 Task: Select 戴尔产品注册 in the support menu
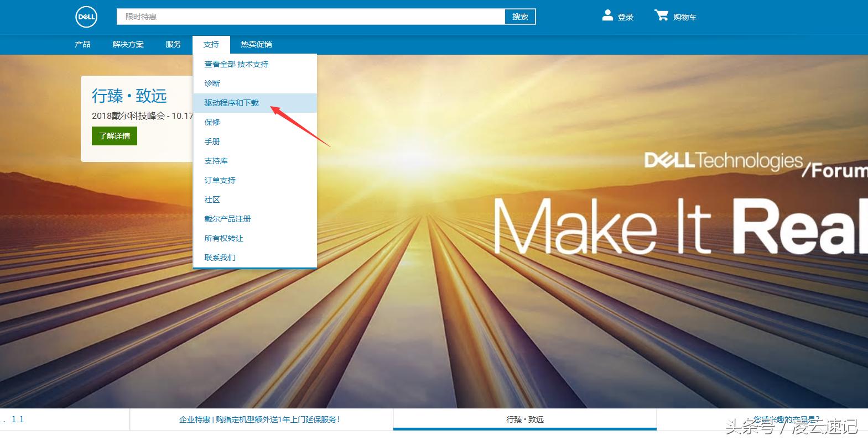pyautogui.click(x=254, y=219)
